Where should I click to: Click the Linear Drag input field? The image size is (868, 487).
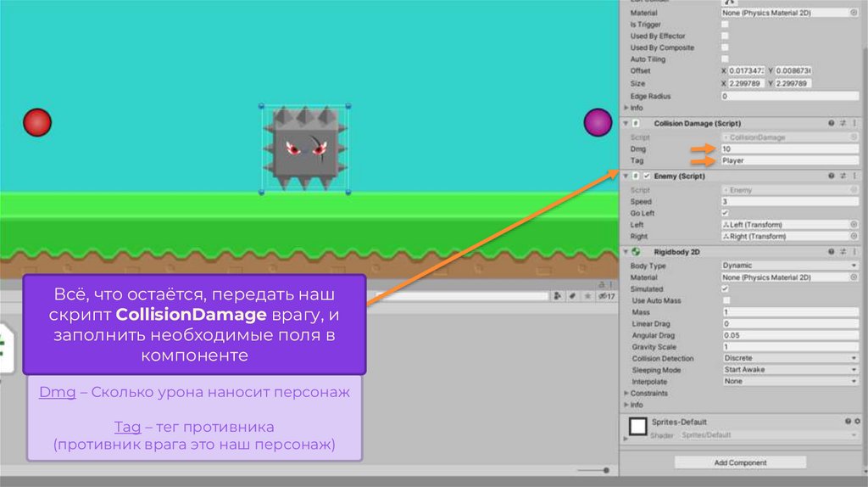coord(790,323)
